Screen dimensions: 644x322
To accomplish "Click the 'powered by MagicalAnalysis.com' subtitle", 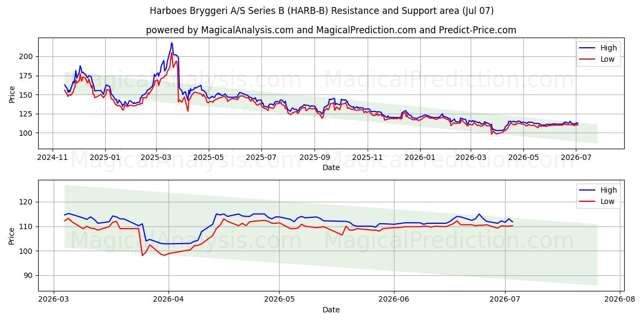I will tap(331, 30).
